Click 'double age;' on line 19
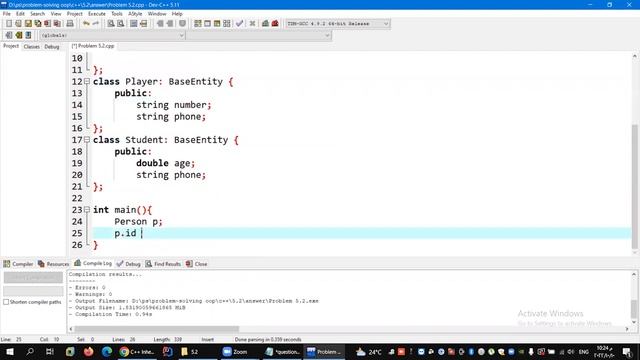Image resolution: width=640 pixels, height=360 pixels. tap(165, 163)
